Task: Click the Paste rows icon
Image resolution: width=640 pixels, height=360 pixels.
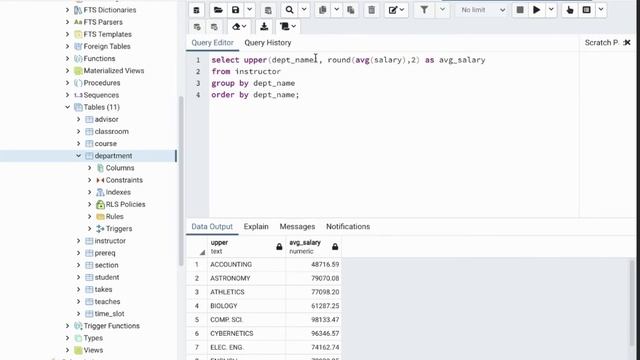Action: pos(351,10)
